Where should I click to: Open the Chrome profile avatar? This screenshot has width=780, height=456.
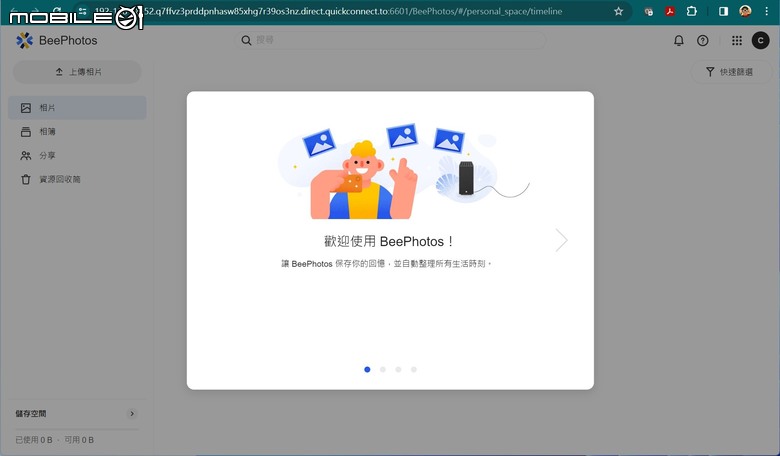tap(745, 11)
